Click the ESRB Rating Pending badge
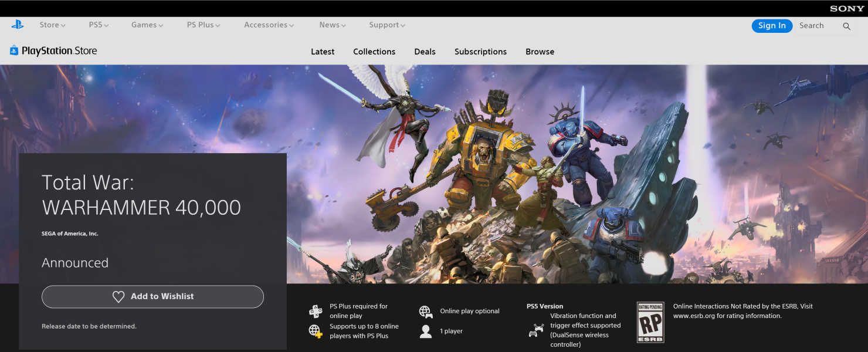This screenshot has width=868, height=352. click(x=650, y=322)
